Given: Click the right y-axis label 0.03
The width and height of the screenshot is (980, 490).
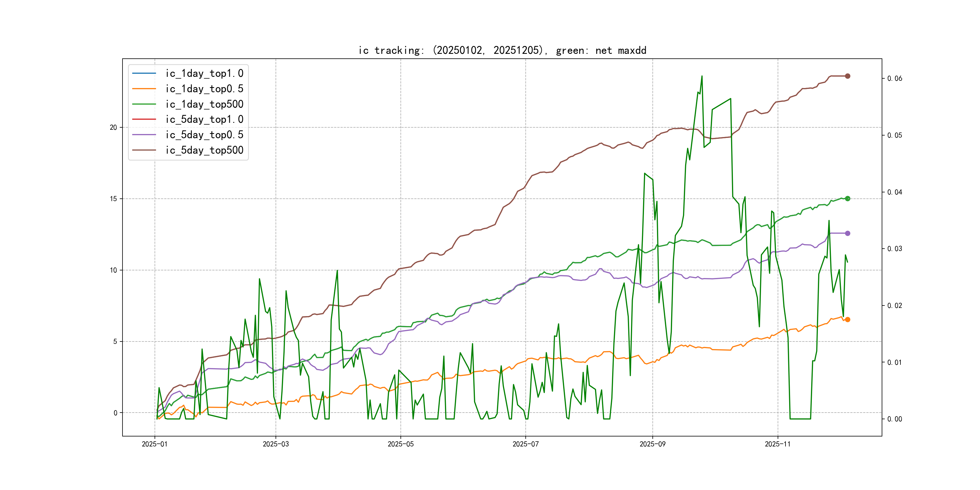Looking at the screenshot, I should tap(894, 249).
